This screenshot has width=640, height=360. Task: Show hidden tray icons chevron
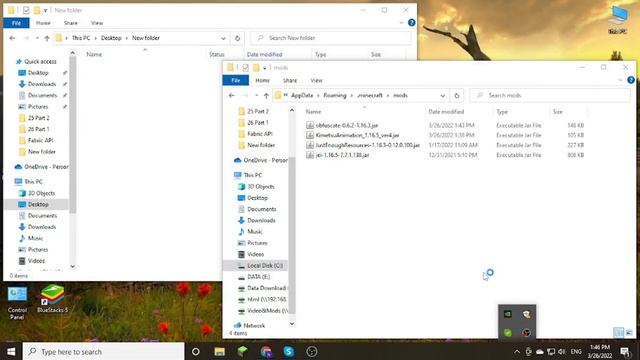[x=517, y=351]
